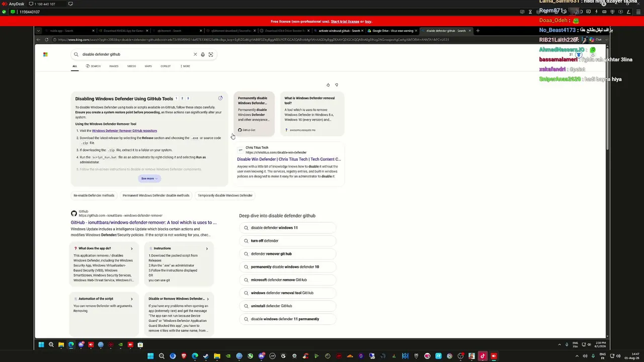Click the browser address bar URL

coord(252,40)
